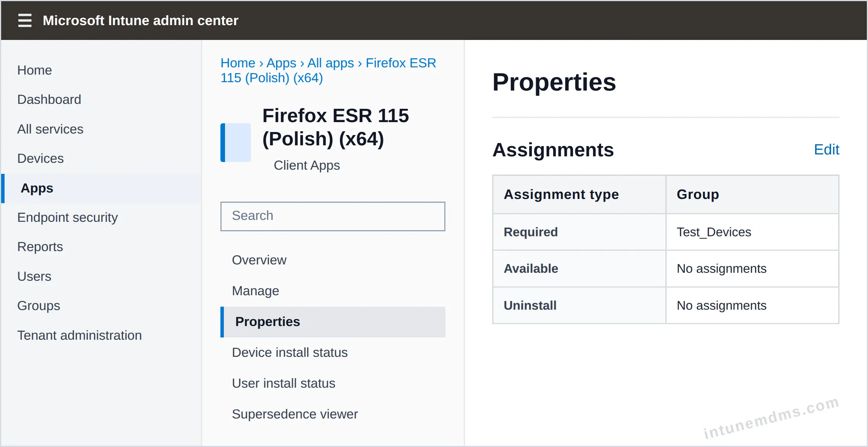This screenshot has height=447, width=868.
Task: Click the Apps breadcrumb link
Action: (281, 63)
